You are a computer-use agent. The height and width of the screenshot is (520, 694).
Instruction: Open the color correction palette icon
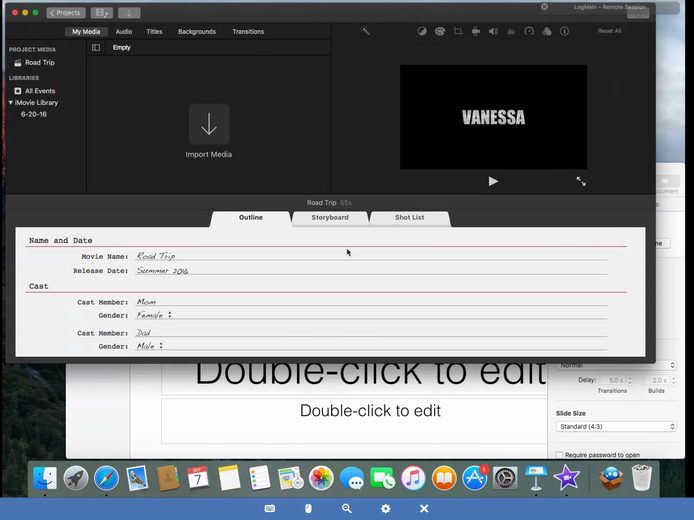pyautogui.click(x=440, y=31)
